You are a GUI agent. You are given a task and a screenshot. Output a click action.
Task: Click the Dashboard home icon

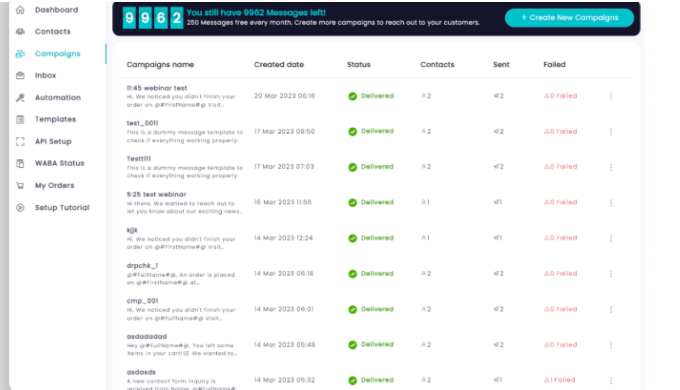[x=20, y=10]
